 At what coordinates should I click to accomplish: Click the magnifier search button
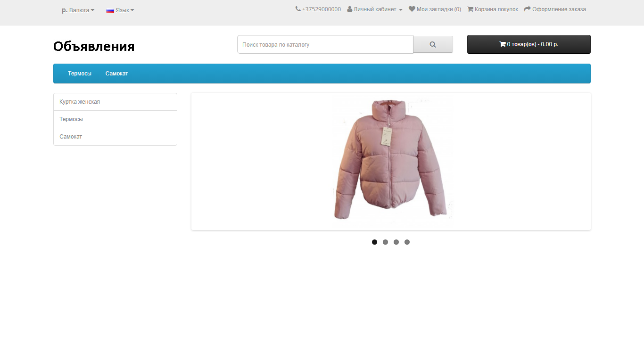click(x=433, y=44)
